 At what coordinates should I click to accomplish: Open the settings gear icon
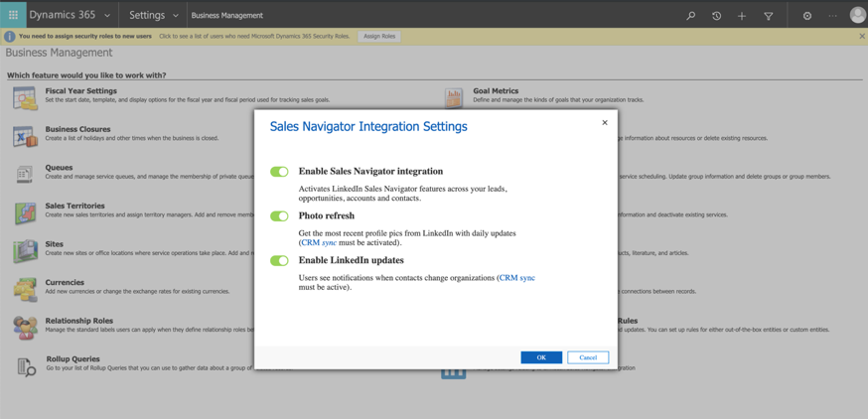[807, 16]
